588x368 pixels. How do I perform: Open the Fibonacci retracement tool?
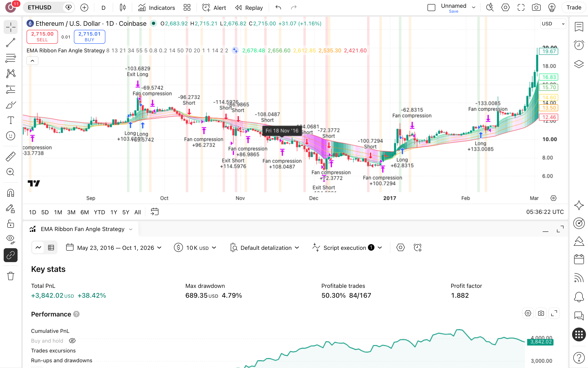coord(10,58)
